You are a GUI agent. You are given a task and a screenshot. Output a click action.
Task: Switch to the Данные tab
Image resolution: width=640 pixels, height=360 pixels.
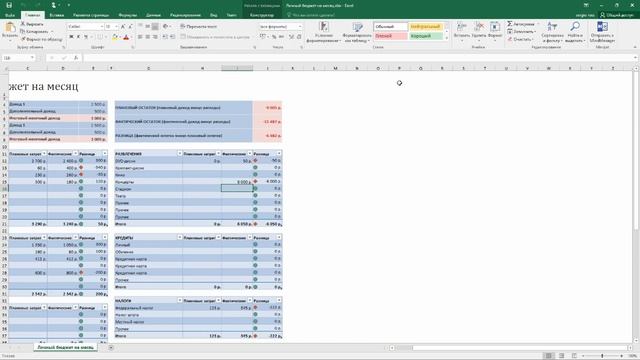(153, 15)
